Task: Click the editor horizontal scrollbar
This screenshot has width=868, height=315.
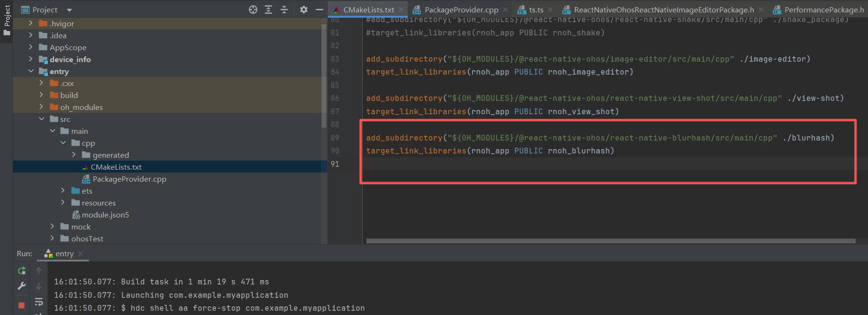Action: (x=611, y=241)
